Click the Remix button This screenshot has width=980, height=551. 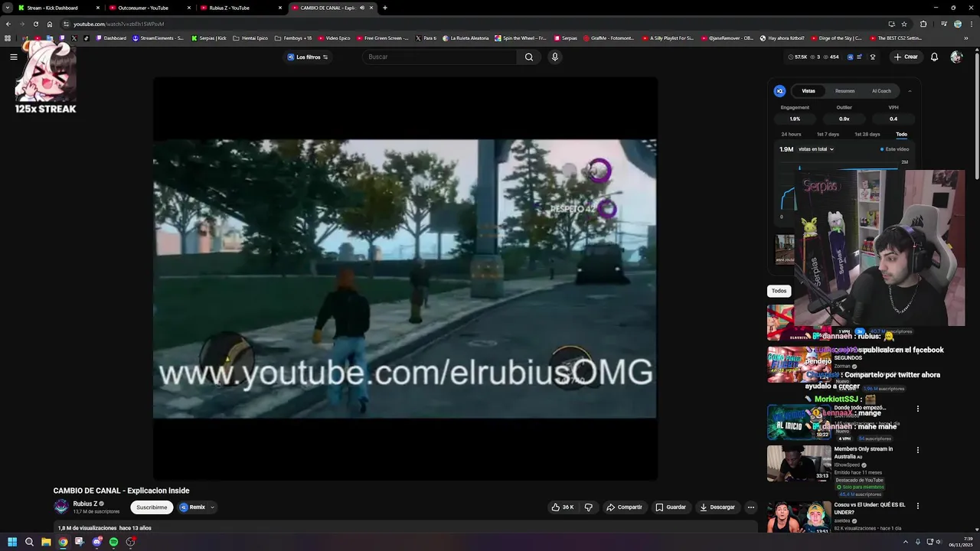pos(192,507)
